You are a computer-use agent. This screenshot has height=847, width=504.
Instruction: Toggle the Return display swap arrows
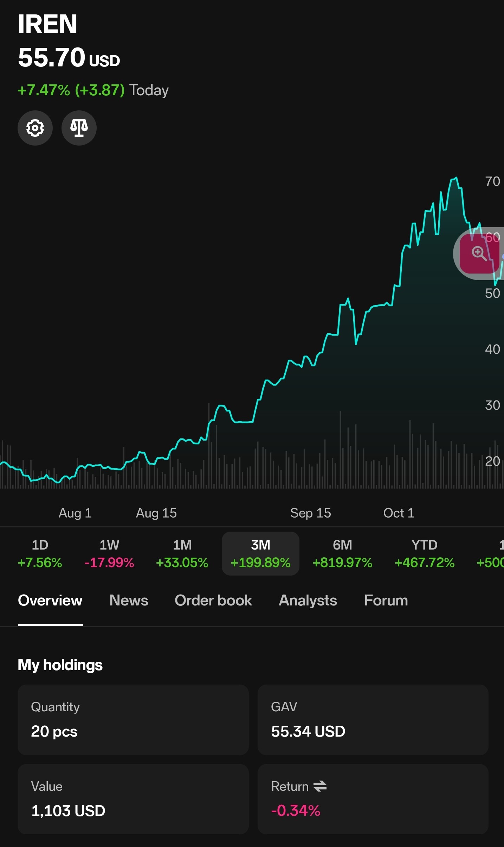point(320,786)
